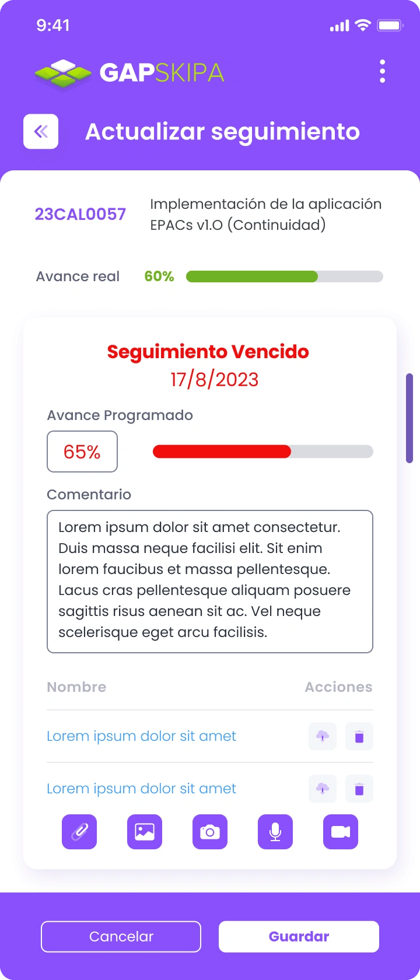Select the image gallery icon
This screenshot has height=980, width=420.
145,832
